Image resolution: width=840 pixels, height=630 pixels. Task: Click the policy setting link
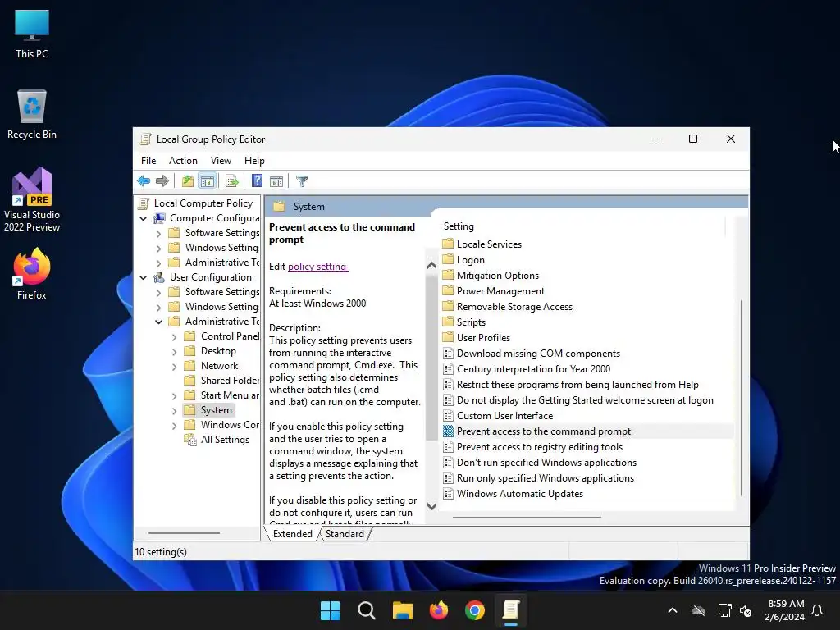click(x=317, y=267)
